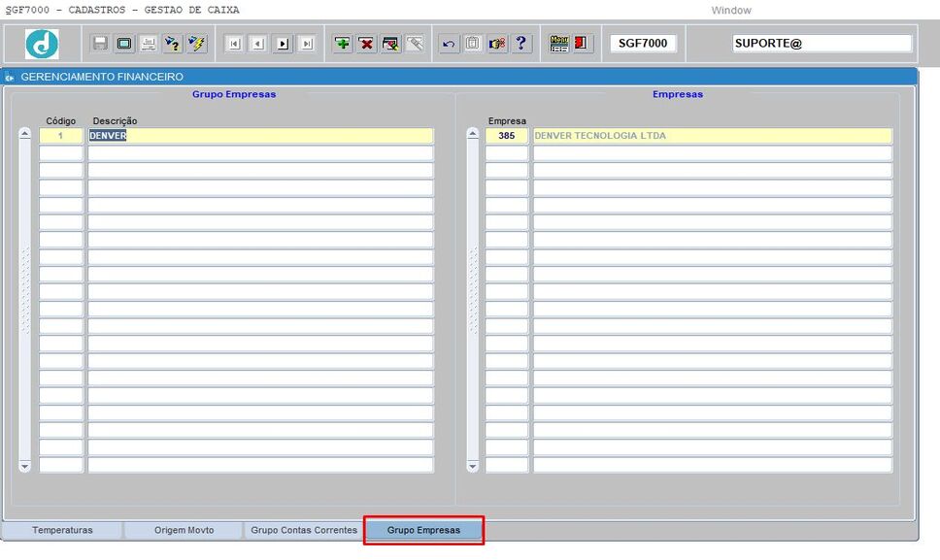The image size is (940, 560).
Task: Click the enter query icon with question mark
Action: click(172, 43)
